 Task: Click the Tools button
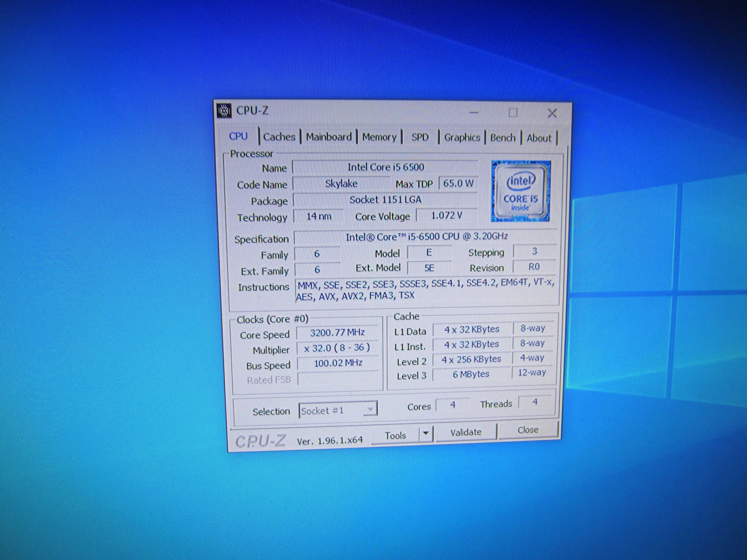395,435
